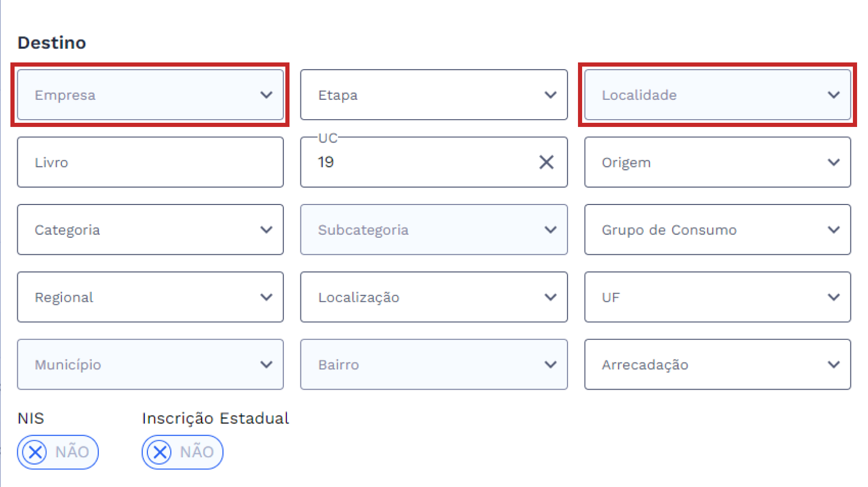This screenshot has height=487, width=868.
Task: Open the Arrecadação dropdown
Action: 717,364
